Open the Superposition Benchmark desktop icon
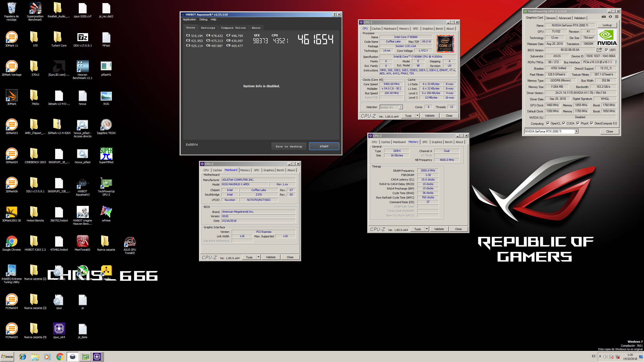The image size is (644, 362). (35, 11)
